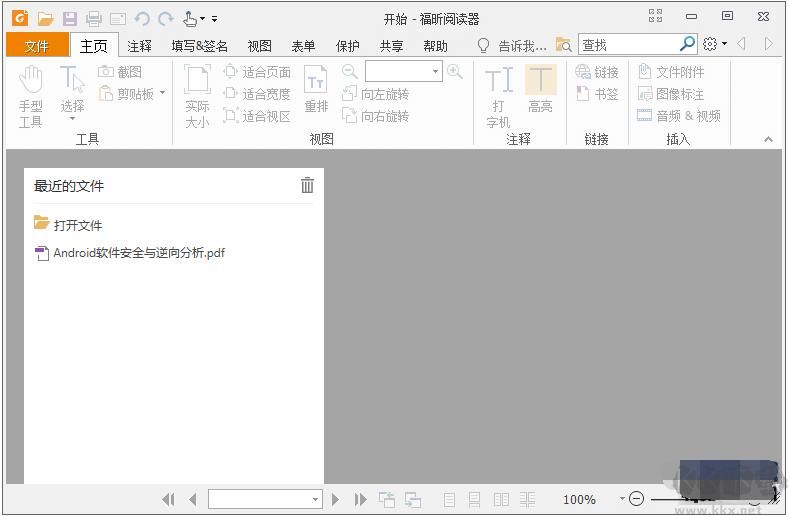Switch to the 保护 tab

pyautogui.click(x=347, y=46)
